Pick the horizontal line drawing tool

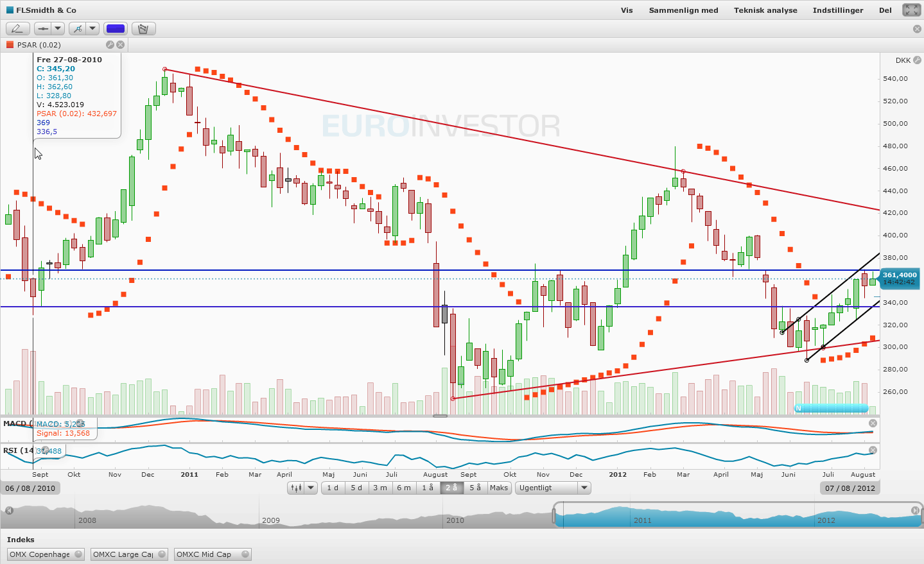(43, 28)
